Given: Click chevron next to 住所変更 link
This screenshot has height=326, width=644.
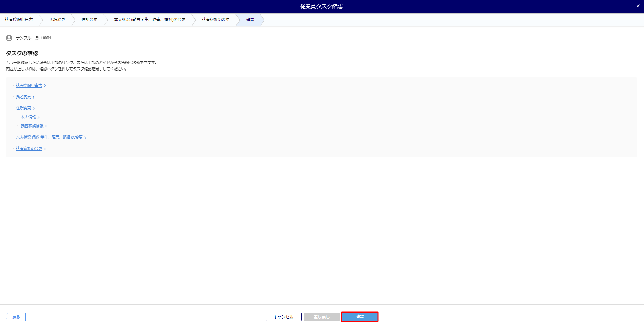Looking at the screenshot, I should tap(34, 108).
